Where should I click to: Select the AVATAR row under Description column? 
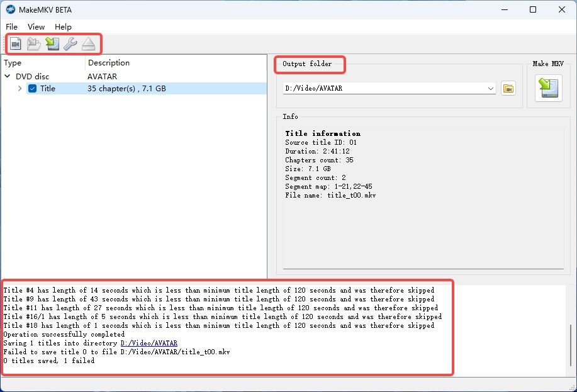101,76
